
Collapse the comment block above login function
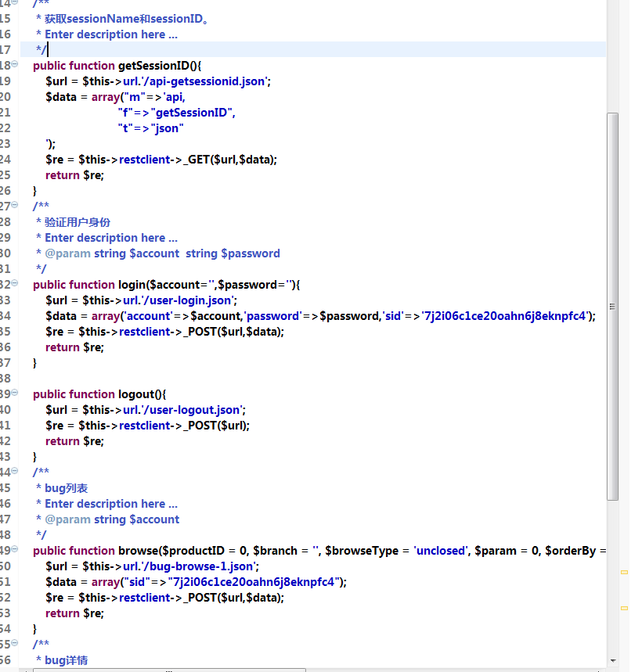(x=15, y=205)
